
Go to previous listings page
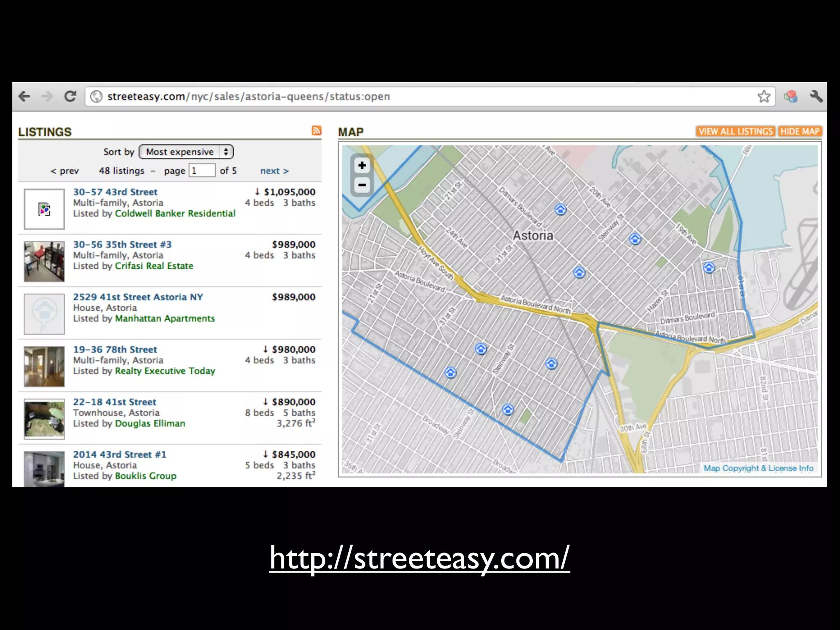pyautogui.click(x=64, y=171)
